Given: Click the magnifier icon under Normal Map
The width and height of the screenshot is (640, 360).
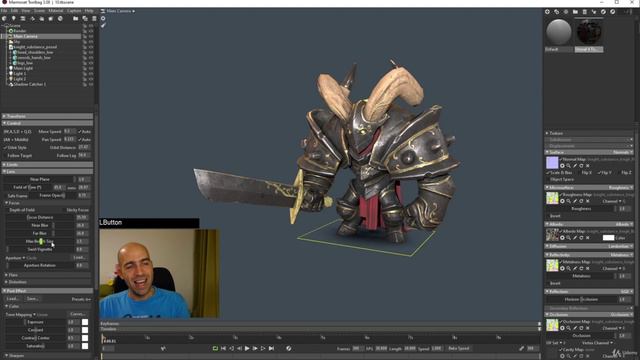Looking at the screenshot, I should [569, 166].
